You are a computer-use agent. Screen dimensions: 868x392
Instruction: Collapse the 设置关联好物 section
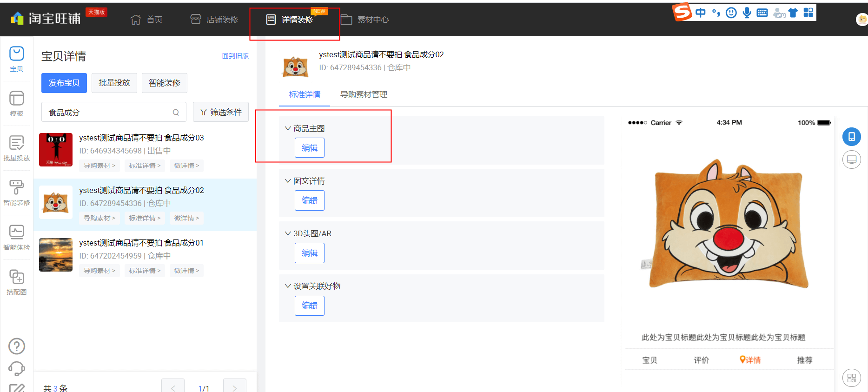click(x=288, y=286)
